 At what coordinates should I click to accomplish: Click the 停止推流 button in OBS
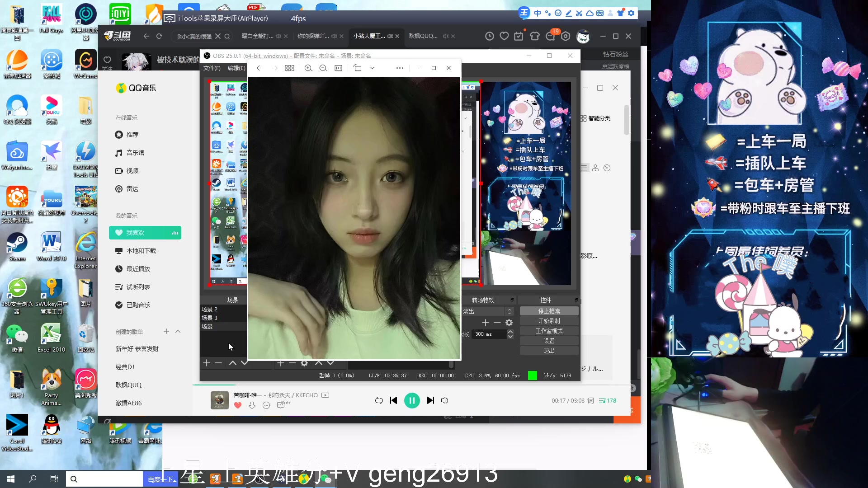pos(549,311)
